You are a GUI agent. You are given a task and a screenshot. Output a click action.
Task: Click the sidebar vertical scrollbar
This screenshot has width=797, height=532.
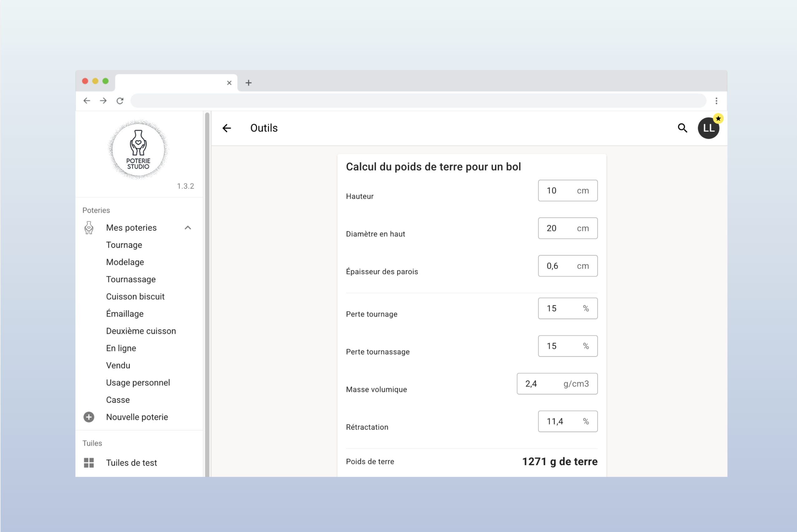pos(207,294)
